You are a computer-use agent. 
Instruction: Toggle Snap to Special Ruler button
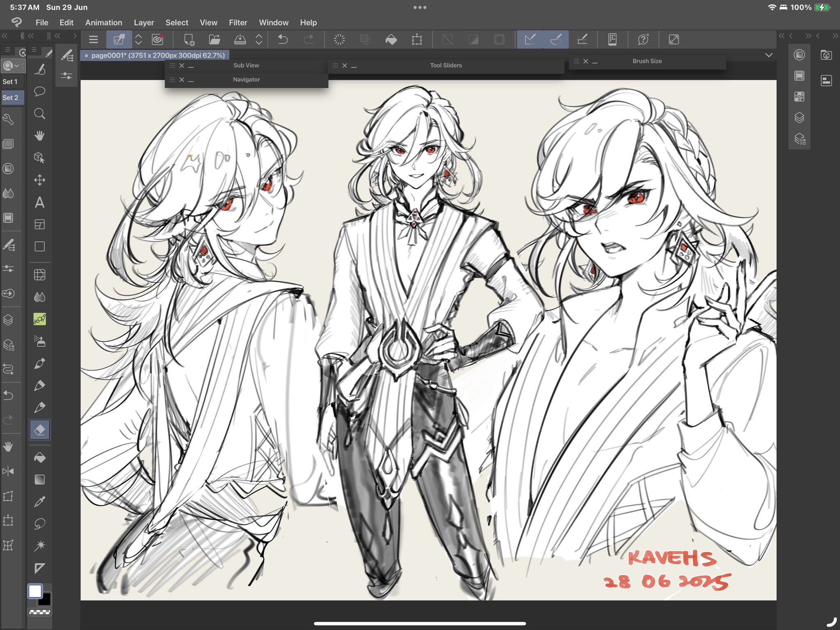pos(556,39)
